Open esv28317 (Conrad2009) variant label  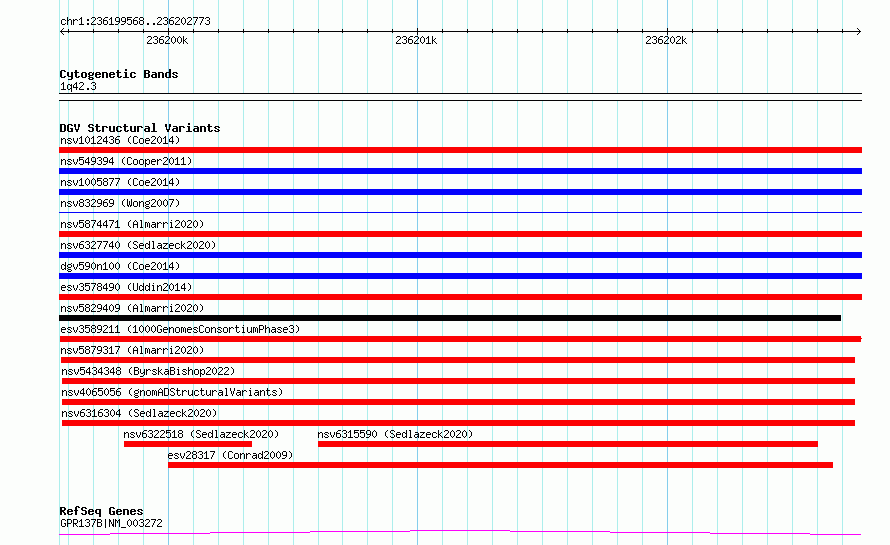tap(230, 455)
